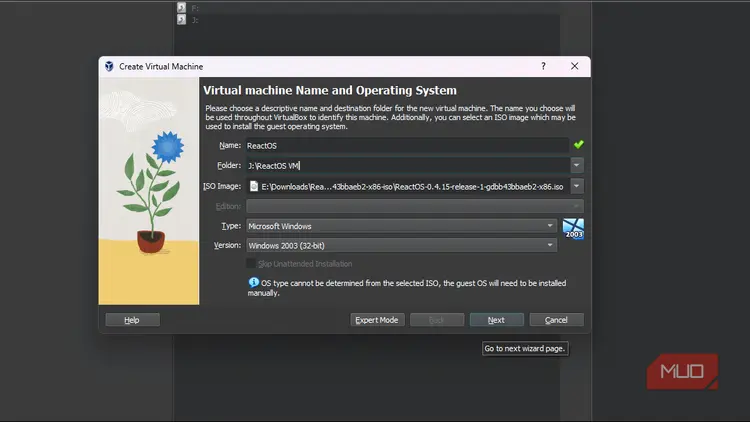The height and width of the screenshot is (422, 750).
Task: Expand the Folder dropdown arrow
Action: click(577, 166)
